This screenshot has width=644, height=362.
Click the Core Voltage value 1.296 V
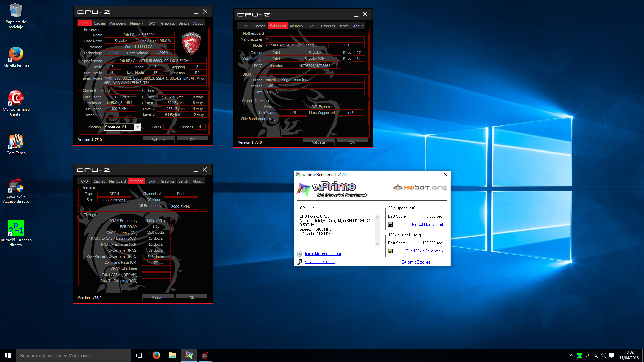click(162, 53)
